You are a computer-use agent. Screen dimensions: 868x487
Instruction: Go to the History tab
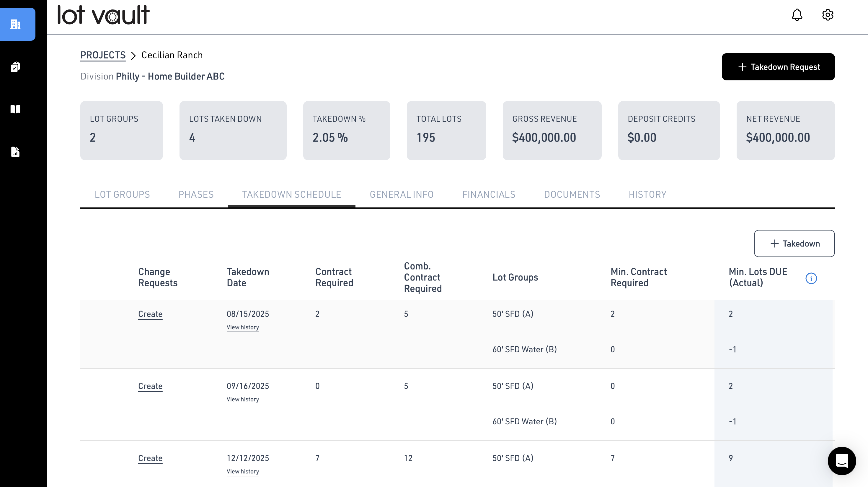coord(647,194)
